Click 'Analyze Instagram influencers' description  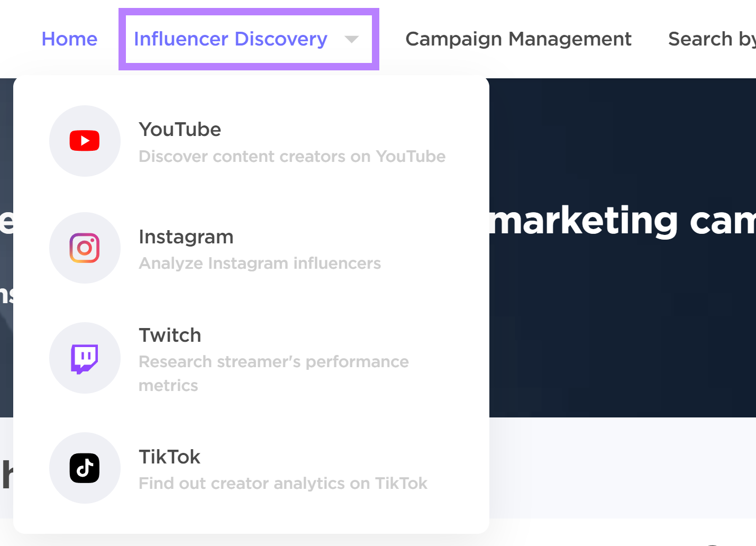point(260,263)
